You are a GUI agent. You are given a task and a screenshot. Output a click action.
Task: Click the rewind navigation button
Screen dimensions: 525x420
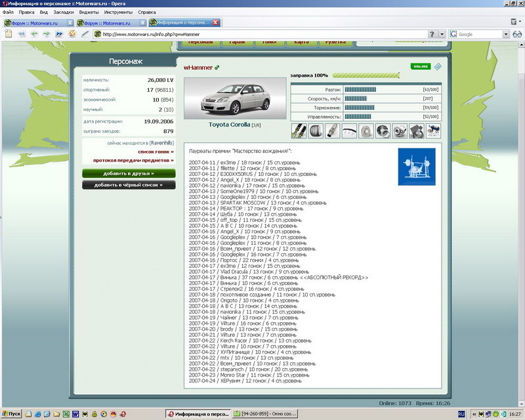pyautogui.click(x=22, y=34)
